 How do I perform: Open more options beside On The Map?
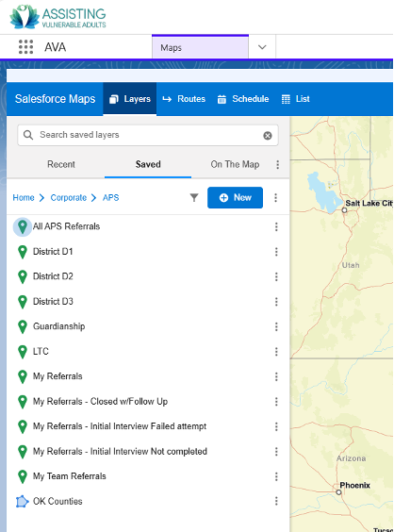(278, 164)
